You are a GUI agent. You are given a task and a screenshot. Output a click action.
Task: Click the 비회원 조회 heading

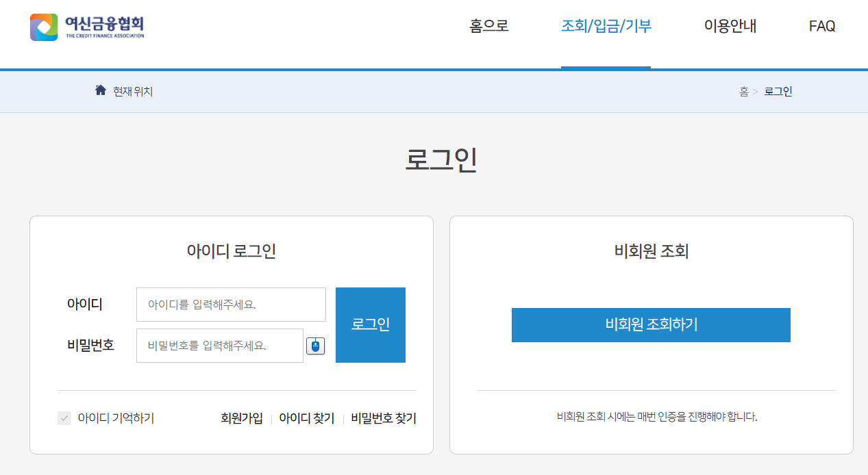pos(652,251)
